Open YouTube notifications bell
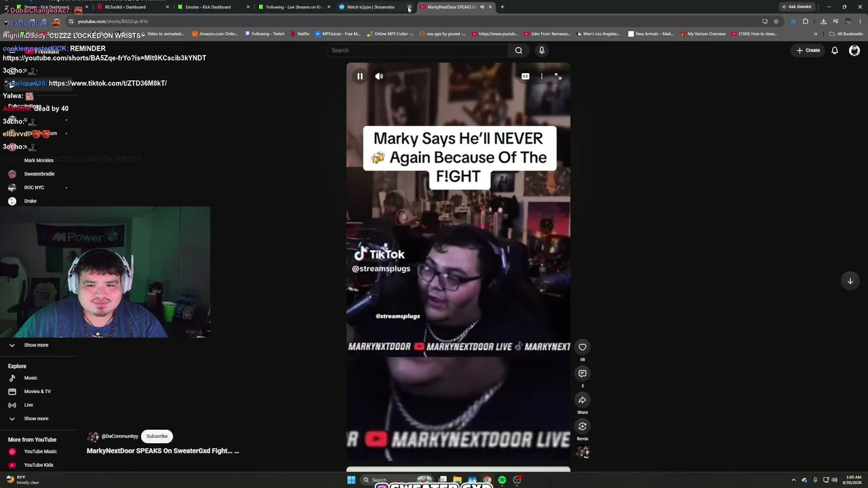Screen dimensions: 868x488 835,50
